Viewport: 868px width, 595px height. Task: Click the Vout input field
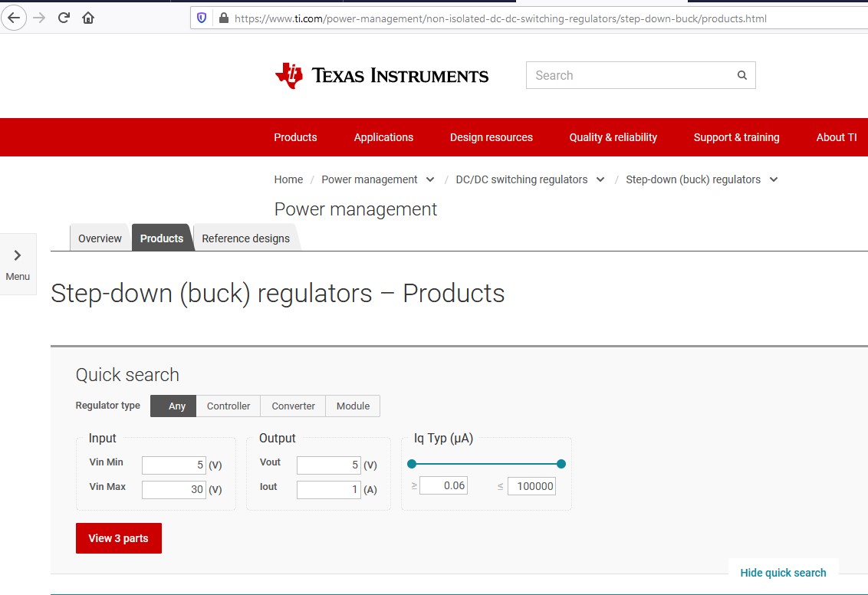coord(329,465)
